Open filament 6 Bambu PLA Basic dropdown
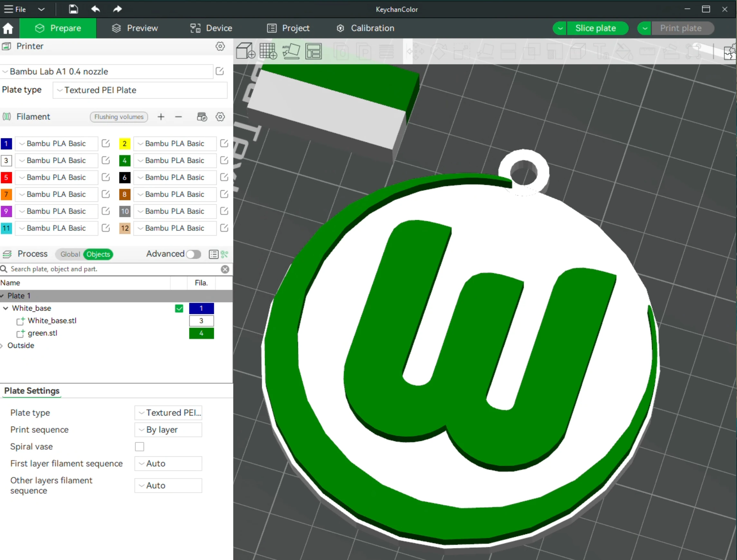 175,177
